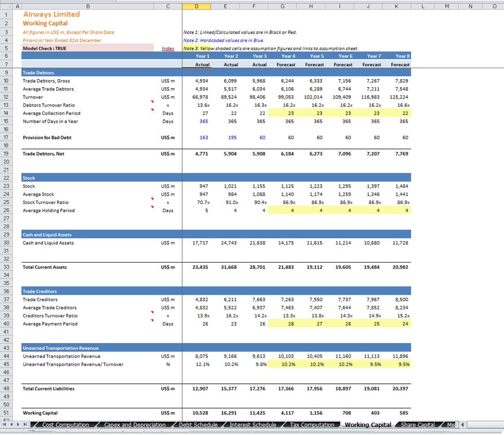
Task: Click comment indicator on Average Holding Period row
Action: [152, 207]
